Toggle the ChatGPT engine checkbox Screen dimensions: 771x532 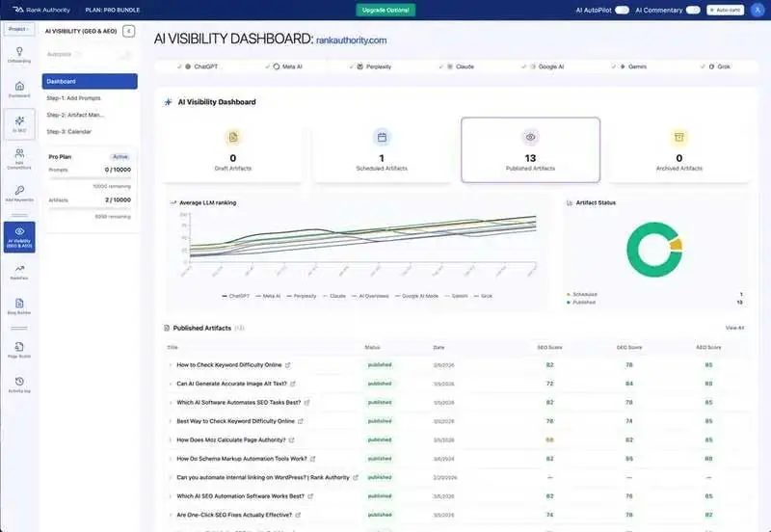coord(179,66)
